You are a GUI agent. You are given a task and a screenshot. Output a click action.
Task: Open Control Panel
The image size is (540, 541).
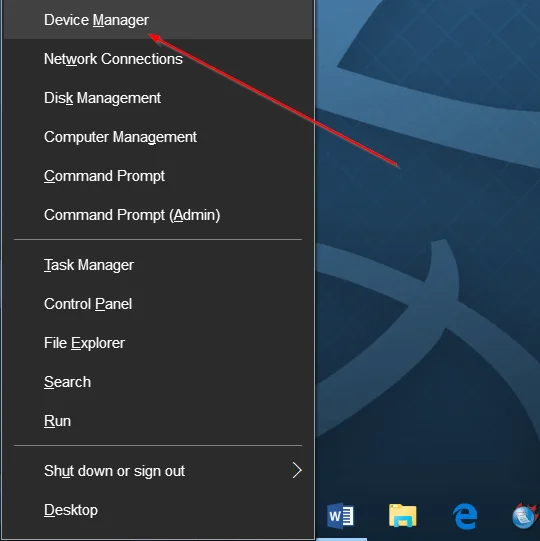coord(158,304)
